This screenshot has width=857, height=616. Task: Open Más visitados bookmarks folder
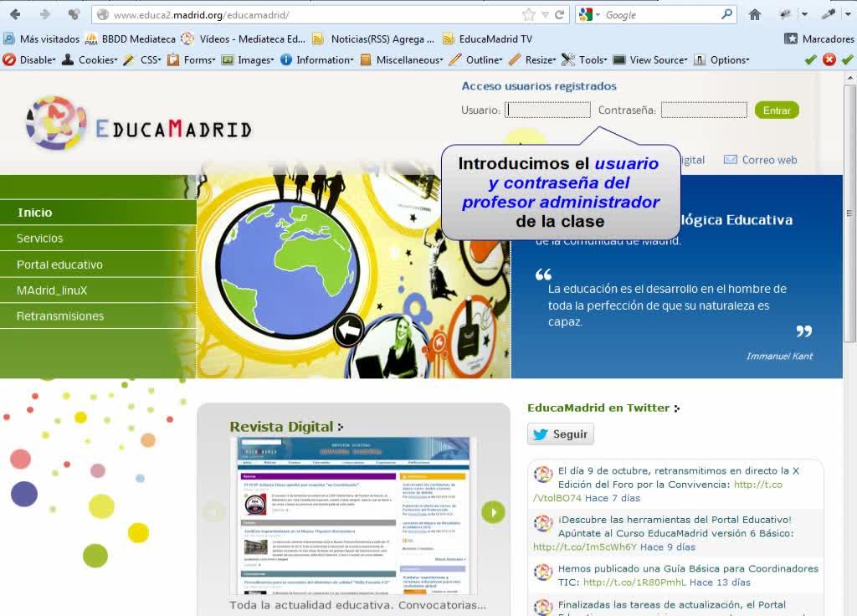(x=42, y=38)
